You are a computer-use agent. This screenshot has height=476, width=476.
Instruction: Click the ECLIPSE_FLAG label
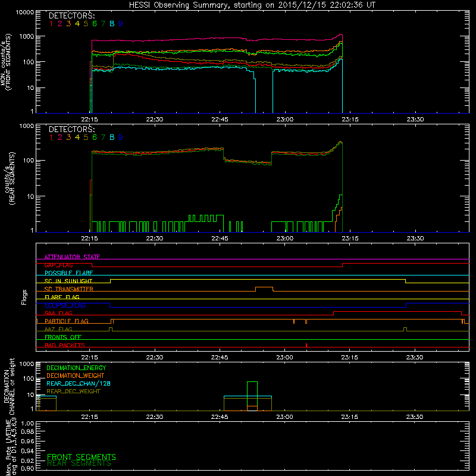pyautogui.click(x=65, y=305)
